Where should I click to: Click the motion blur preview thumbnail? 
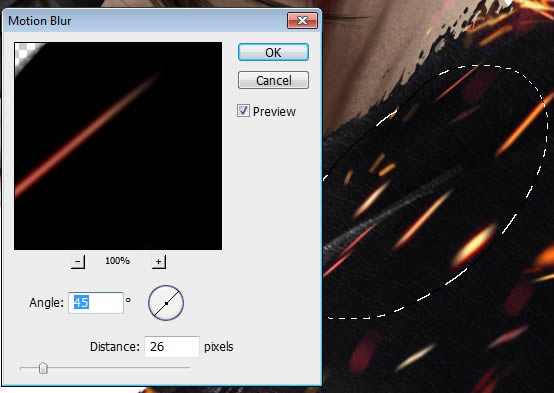coord(118,146)
